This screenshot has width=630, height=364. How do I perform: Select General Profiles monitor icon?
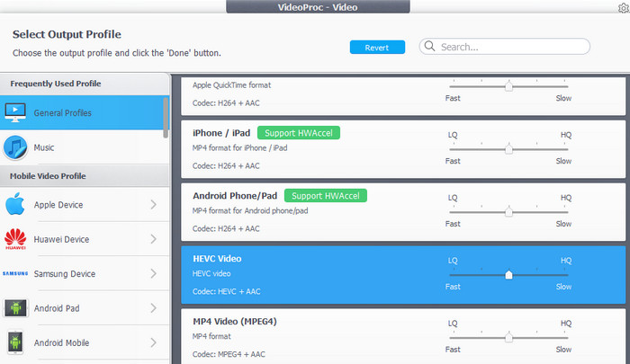click(15, 112)
